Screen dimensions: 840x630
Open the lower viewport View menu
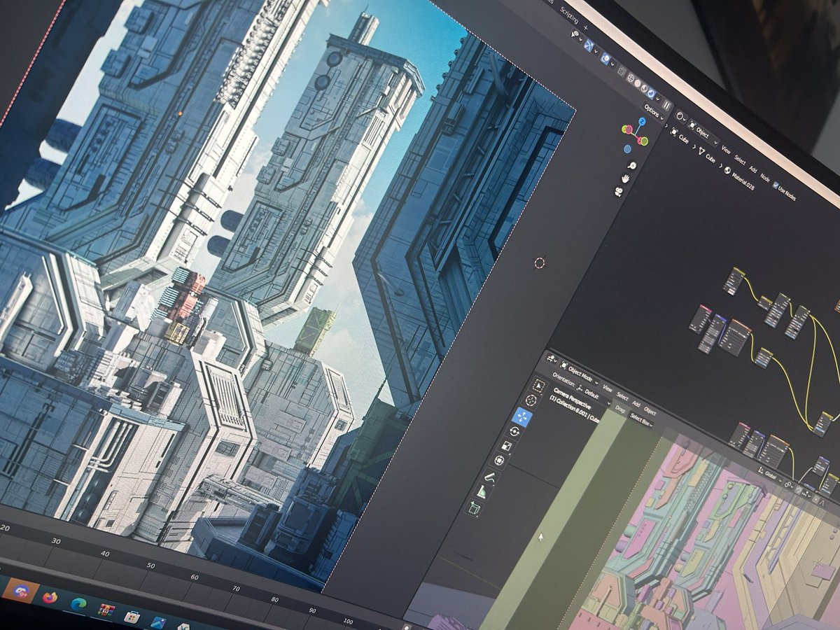[607, 388]
